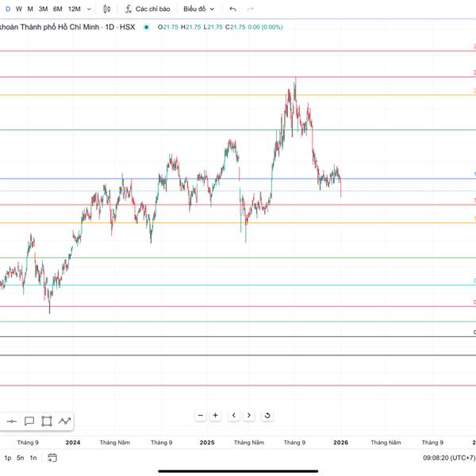Open the candlestick chart type selector
The width and height of the screenshot is (476, 476).
point(107,9)
